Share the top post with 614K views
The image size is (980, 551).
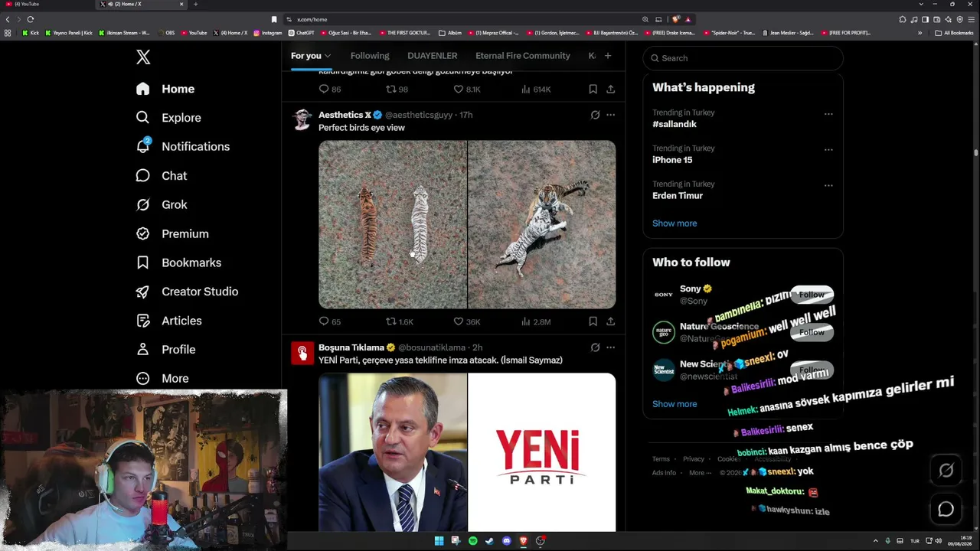click(x=610, y=90)
